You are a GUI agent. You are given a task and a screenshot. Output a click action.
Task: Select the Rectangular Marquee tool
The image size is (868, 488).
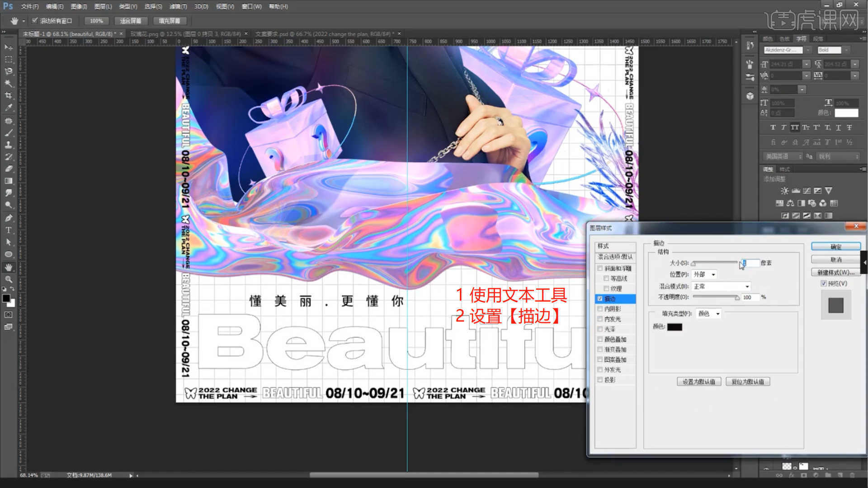tap(9, 60)
